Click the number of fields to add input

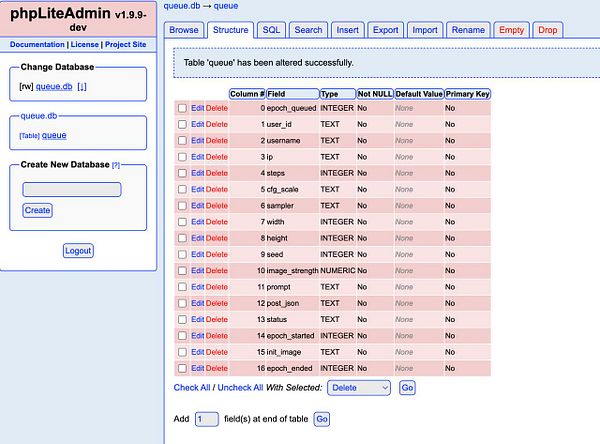coord(207,419)
